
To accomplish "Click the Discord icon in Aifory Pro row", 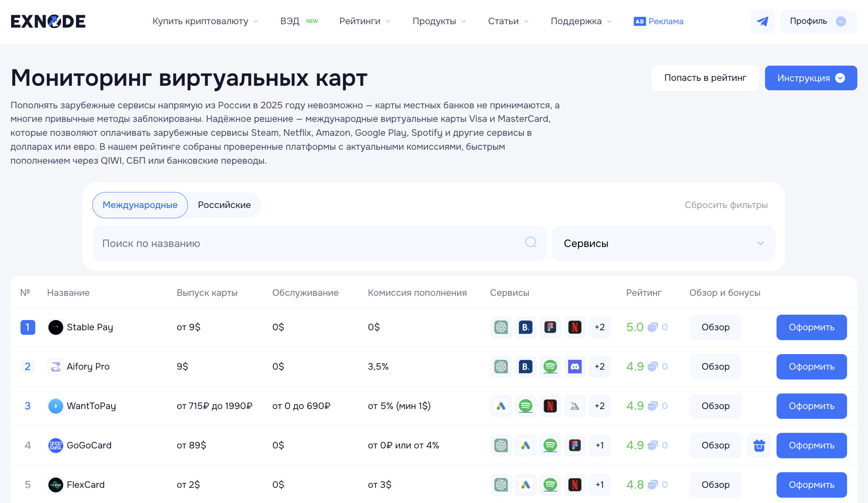I will (575, 366).
